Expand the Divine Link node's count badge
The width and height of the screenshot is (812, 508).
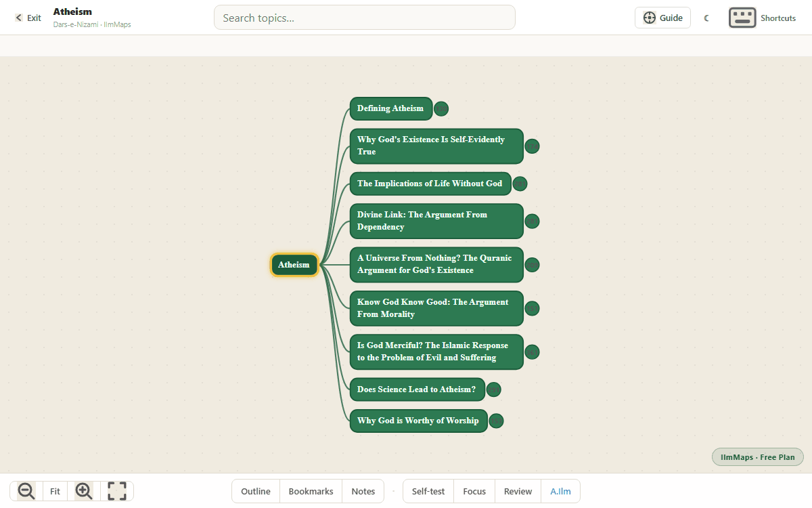533,221
